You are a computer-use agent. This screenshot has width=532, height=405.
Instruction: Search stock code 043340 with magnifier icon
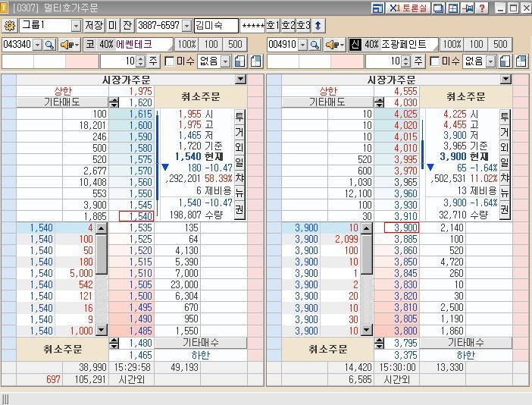tap(49, 45)
